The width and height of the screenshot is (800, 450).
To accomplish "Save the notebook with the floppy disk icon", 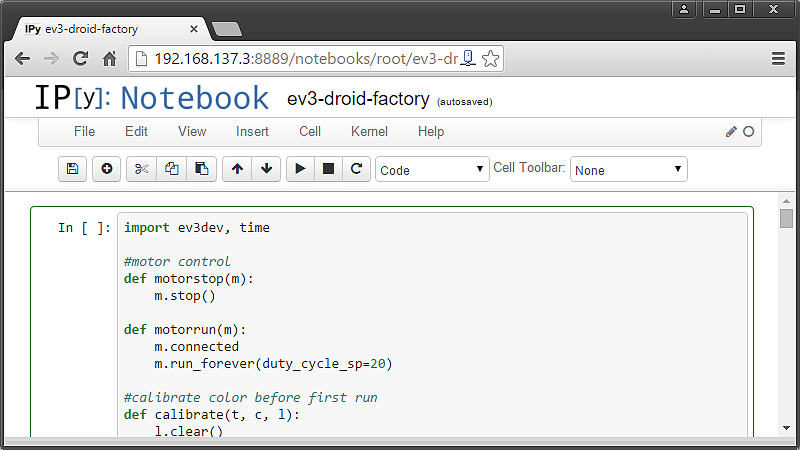I will coord(72,169).
